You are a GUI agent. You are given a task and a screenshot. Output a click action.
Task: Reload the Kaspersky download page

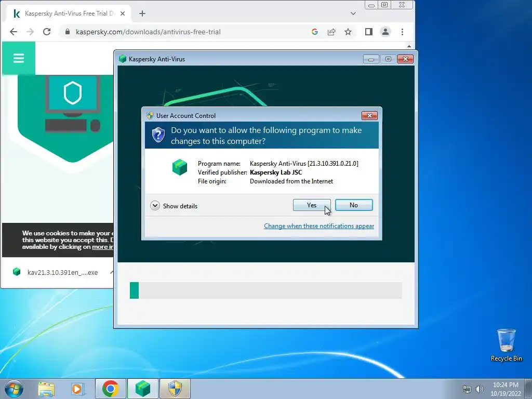[x=47, y=32]
